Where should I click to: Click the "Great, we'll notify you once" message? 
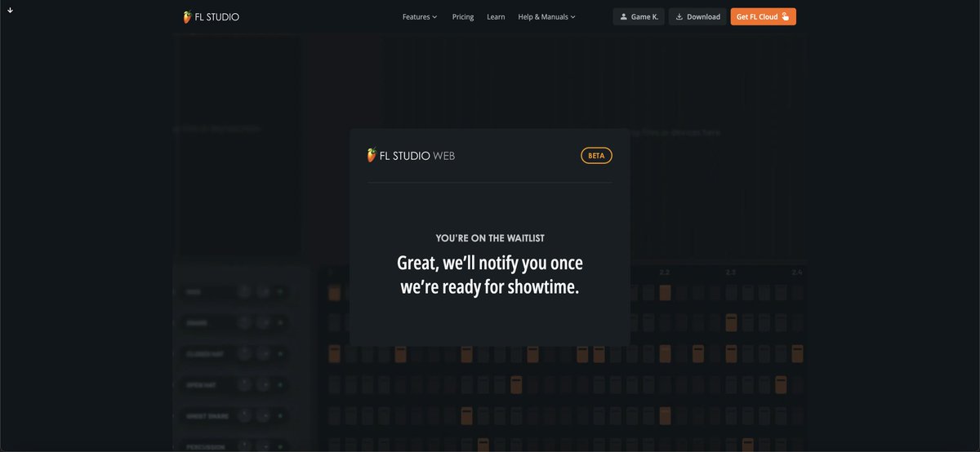(490, 263)
